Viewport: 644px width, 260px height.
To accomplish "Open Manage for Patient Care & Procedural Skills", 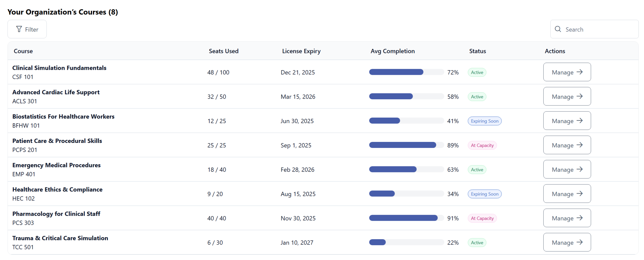I will coord(567,145).
